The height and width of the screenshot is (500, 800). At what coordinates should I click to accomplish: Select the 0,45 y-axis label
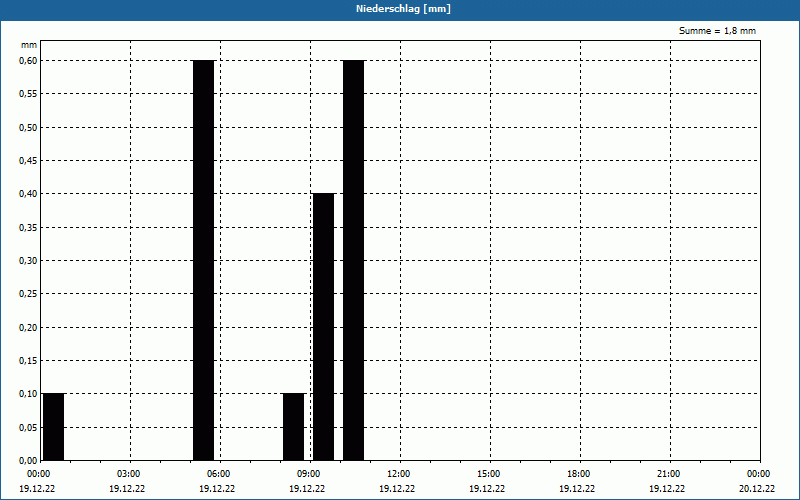(x=28, y=161)
